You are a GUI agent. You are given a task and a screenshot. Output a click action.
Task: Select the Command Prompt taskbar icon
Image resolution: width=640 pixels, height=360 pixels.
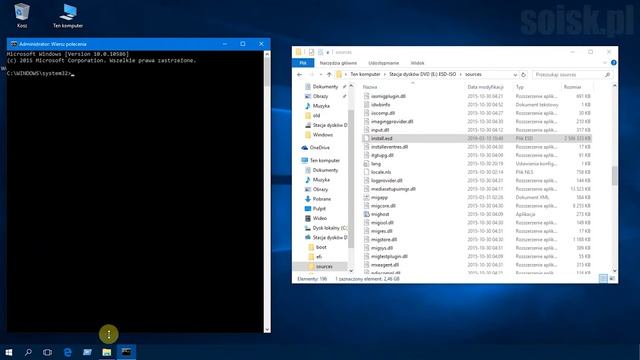click(127, 352)
